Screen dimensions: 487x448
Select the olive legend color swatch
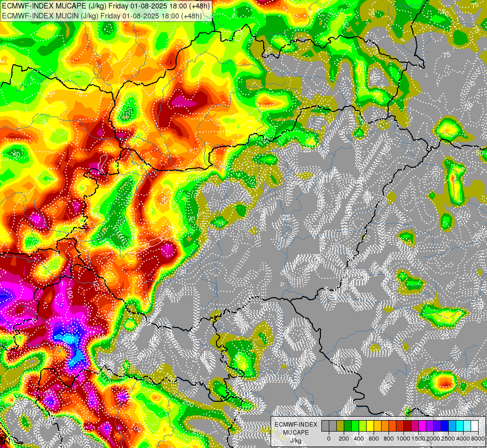click(340, 426)
